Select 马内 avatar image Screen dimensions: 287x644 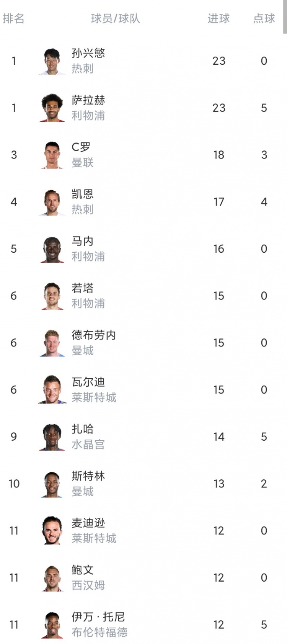click(52, 249)
